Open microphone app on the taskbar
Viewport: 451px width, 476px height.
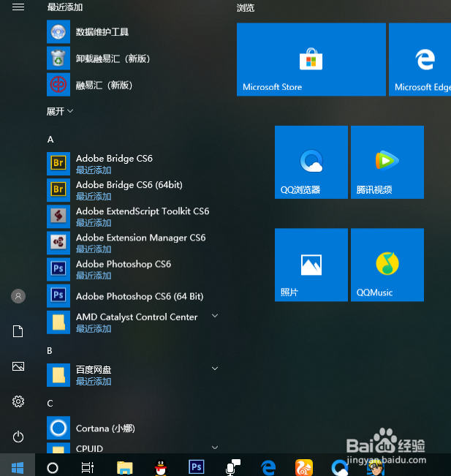[x=232, y=467]
